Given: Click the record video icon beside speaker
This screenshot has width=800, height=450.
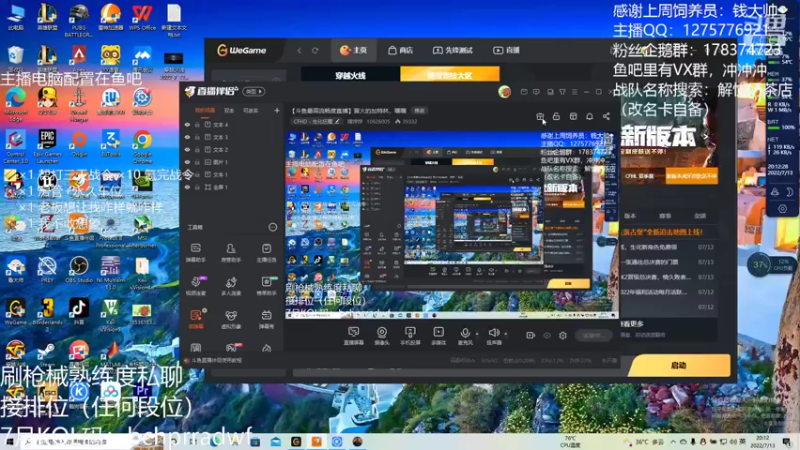Looking at the screenshot, I should coord(530,335).
